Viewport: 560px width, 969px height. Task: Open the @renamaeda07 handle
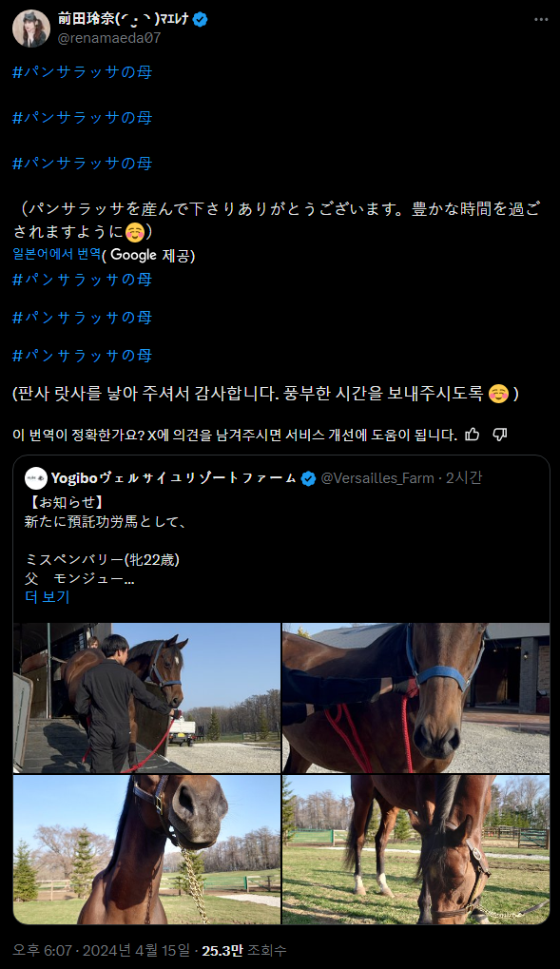click(108, 38)
